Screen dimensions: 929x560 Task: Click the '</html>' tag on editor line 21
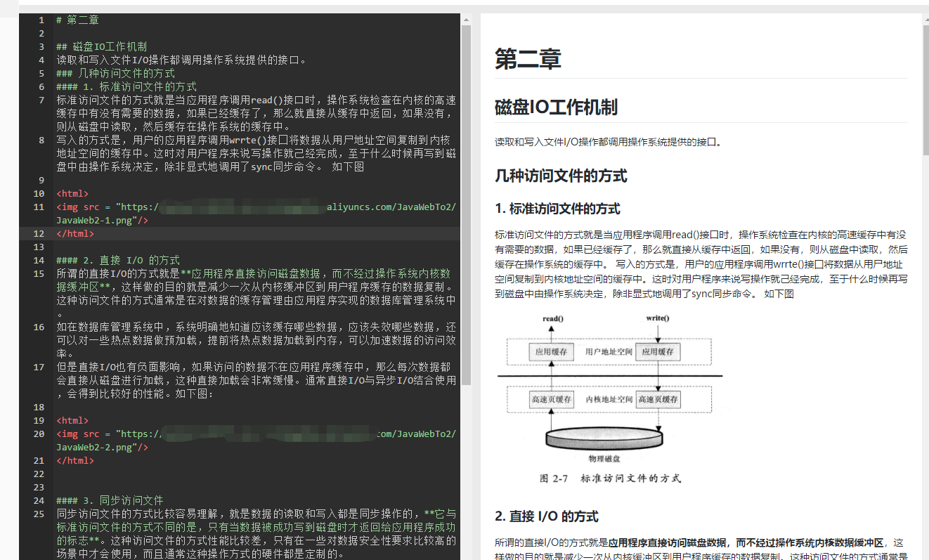75,460
